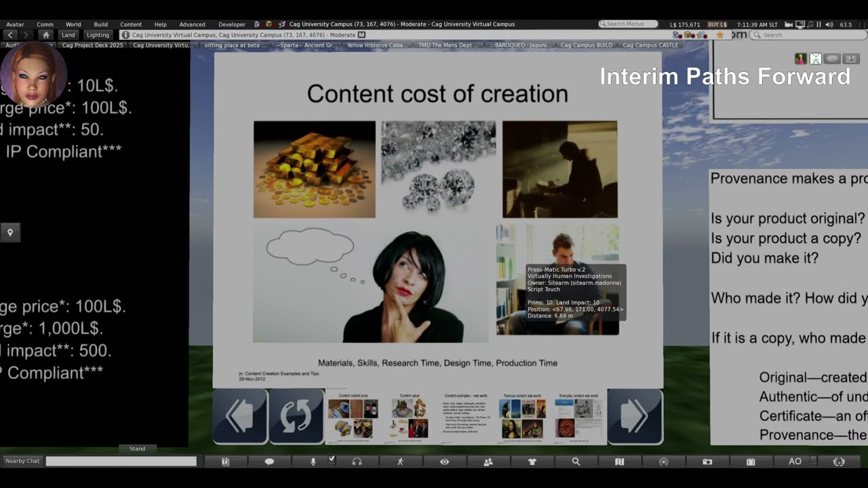This screenshot has width=868, height=488.
Task: Select ~Sparta~ Ancient Gr... landmark
Action: coord(307,45)
